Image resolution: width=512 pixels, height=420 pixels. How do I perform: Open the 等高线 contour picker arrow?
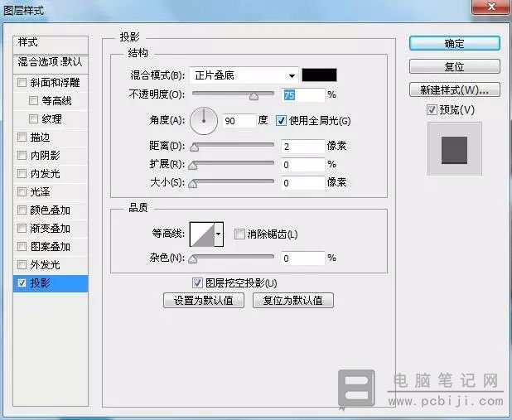pos(219,234)
